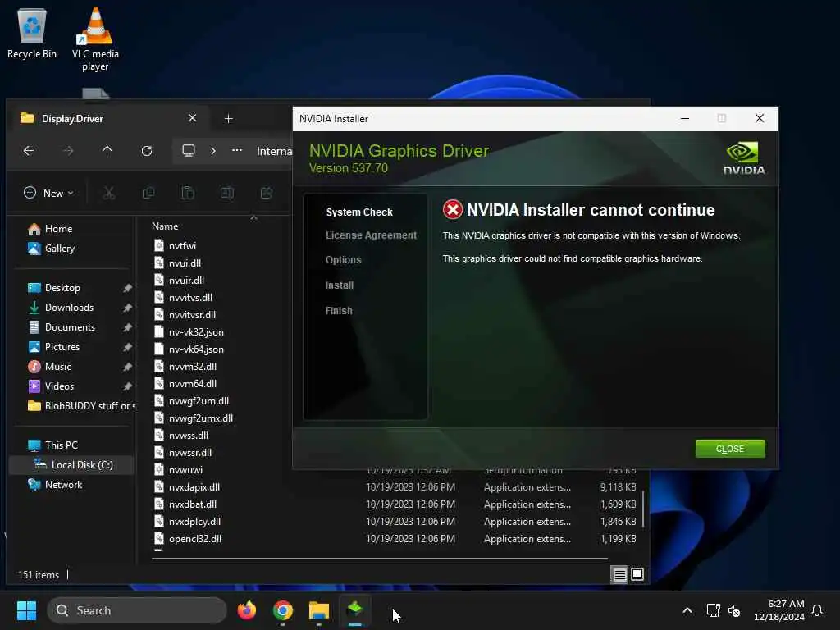Click the NVIDIA installer taskbar icon
Screen dimensions: 840x630
[x=354, y=610]
